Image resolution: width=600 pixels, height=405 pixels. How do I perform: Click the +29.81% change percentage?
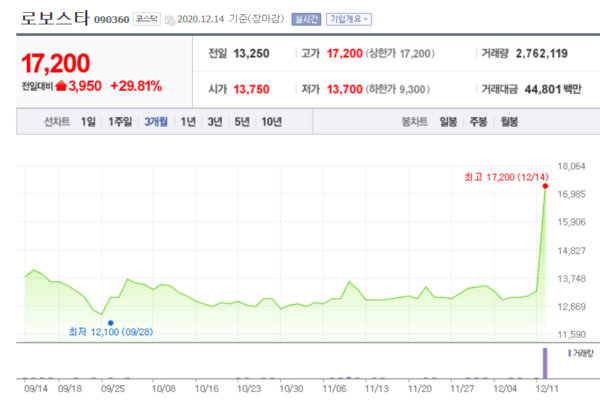136,86
